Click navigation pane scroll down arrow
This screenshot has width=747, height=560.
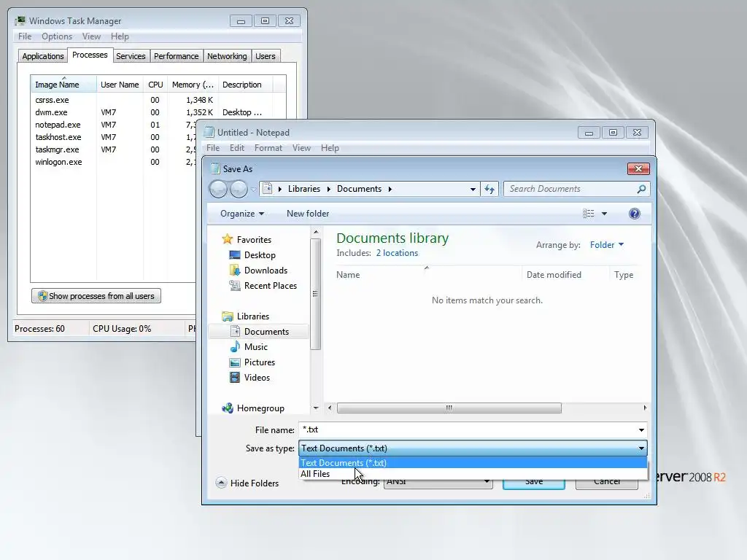tap(316, 408)
